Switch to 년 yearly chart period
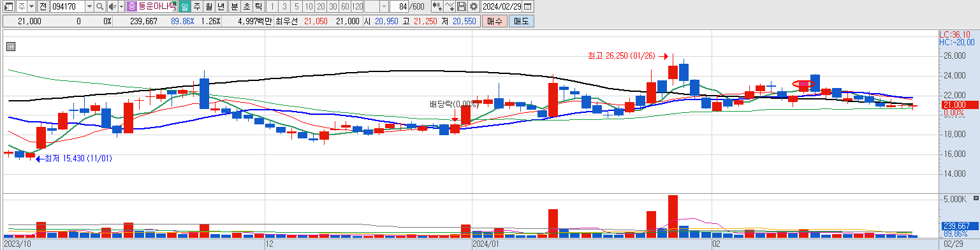The image size is (980, 250). tap(221, 6)
